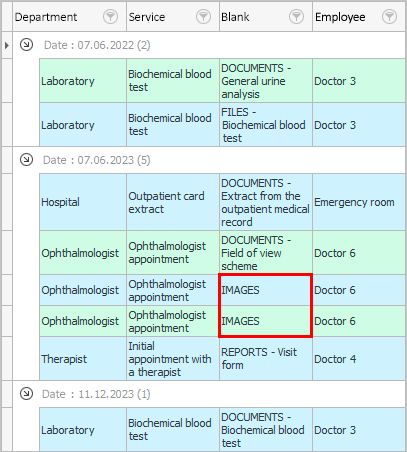Select the 'Date : 07.06.2022 (2)' group row
407x452 pixels.
pyautogui.click(x=209, y=45)
